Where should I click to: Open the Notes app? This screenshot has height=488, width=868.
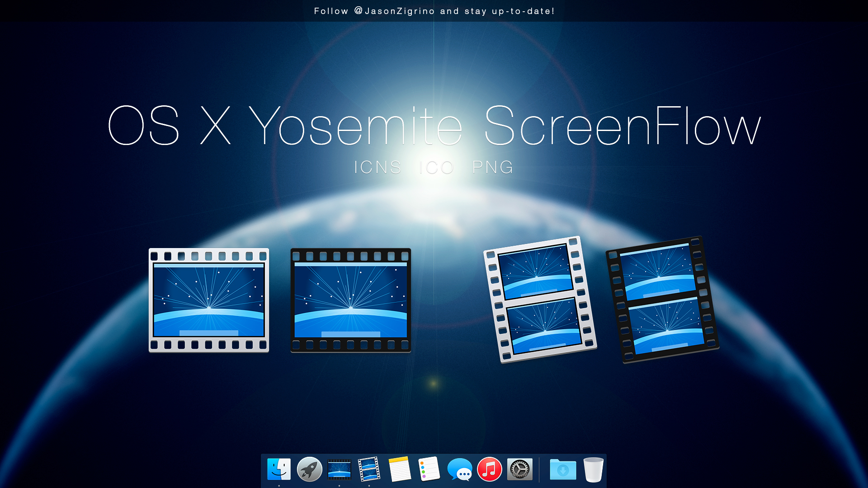398,470
